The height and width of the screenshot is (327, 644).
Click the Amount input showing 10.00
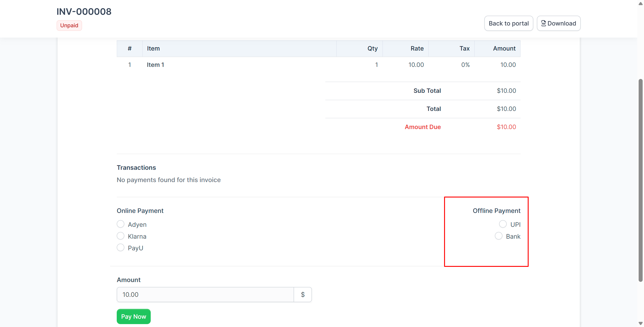205,295
